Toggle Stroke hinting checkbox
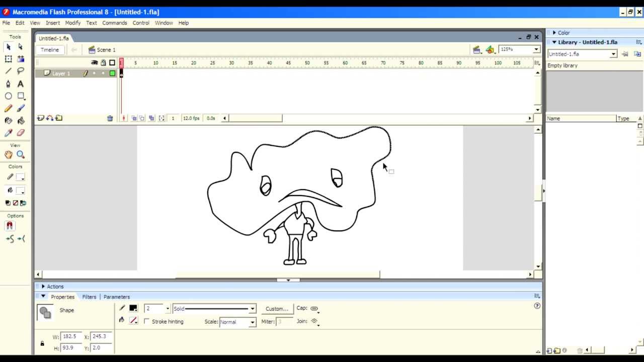 coord(147,321)
